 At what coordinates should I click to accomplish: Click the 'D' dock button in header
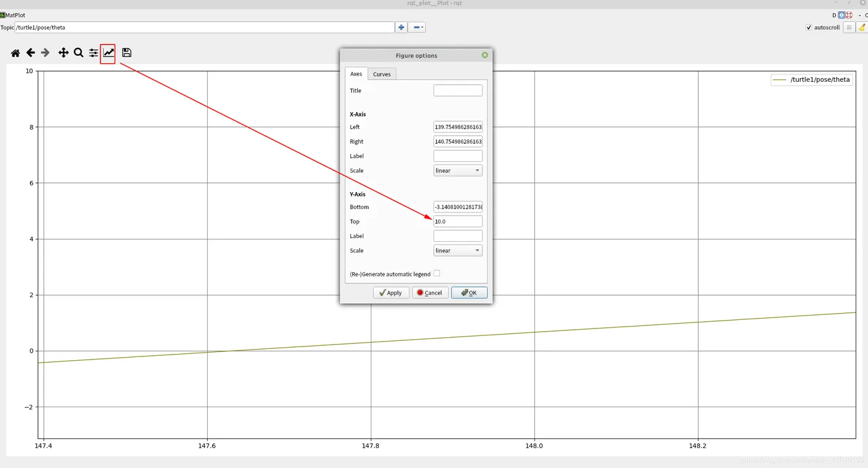tap(834, 15)
